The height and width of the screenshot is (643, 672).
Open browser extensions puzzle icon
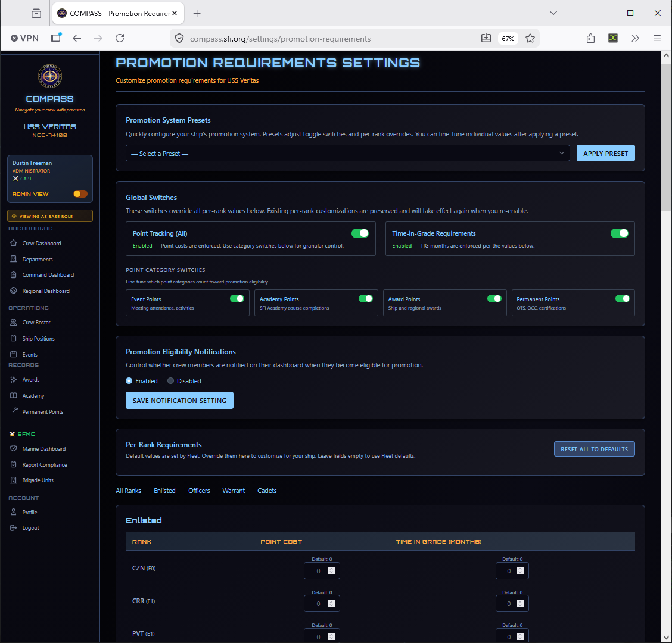[590, 38]
